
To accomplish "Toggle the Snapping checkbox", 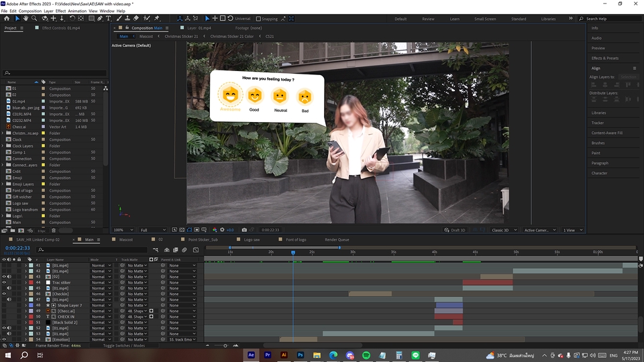I will point(258,19).
